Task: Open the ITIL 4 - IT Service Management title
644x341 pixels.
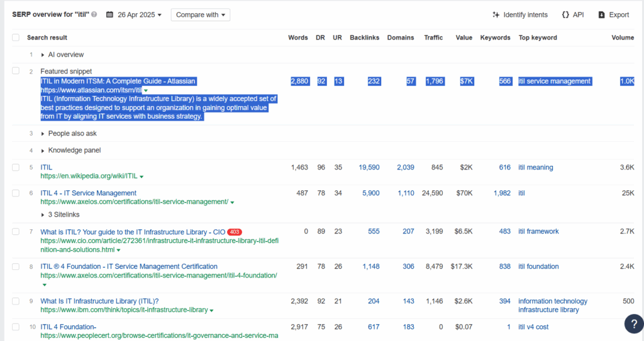Action: 88,193
